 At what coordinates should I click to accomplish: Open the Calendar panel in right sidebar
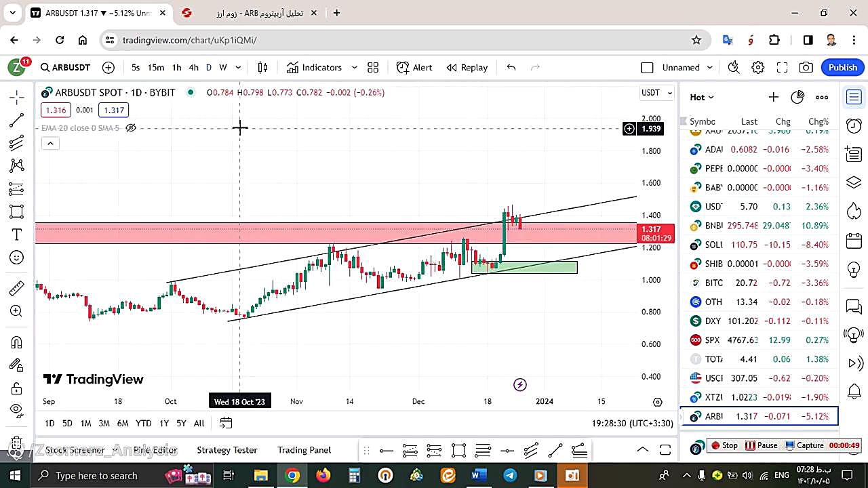click(854, 241)
